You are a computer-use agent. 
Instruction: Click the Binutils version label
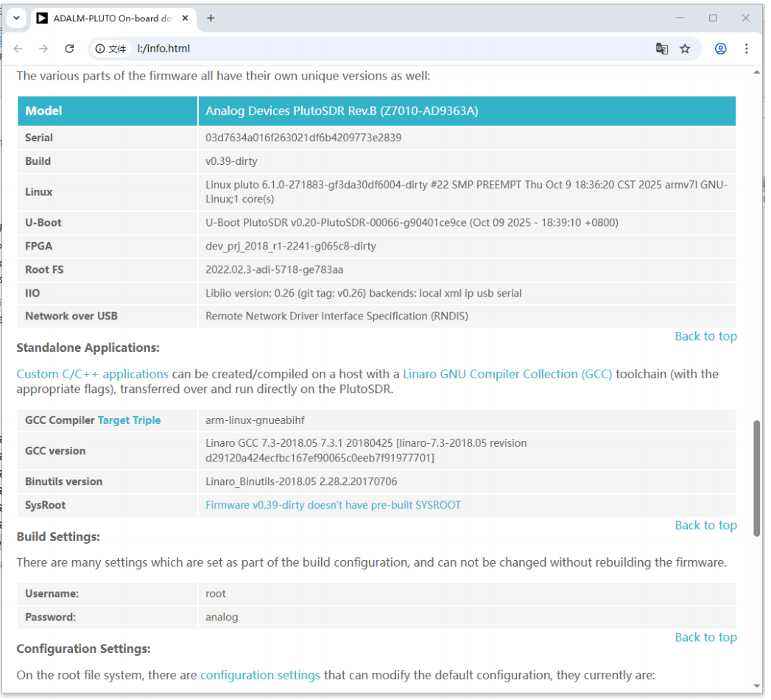[64, 481]
